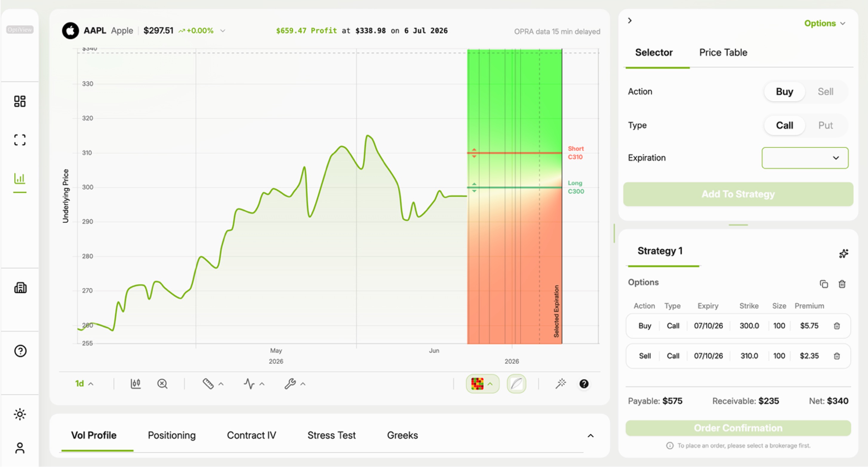Select Call option type
Image resolution: width=868 pixels, height=467 pixels.
tap(784, 125)
